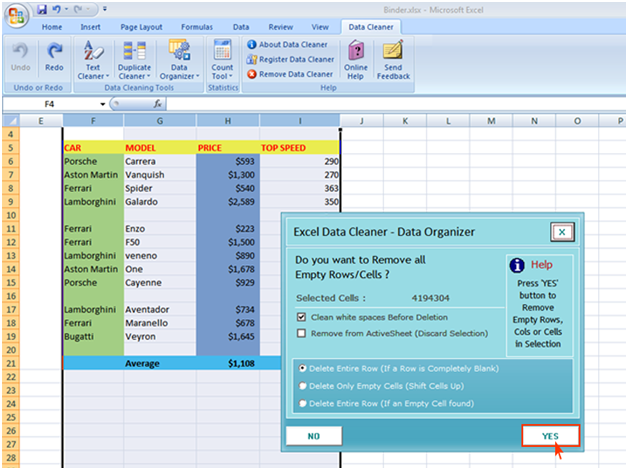Click the Bugatti cell

point(93,336)
